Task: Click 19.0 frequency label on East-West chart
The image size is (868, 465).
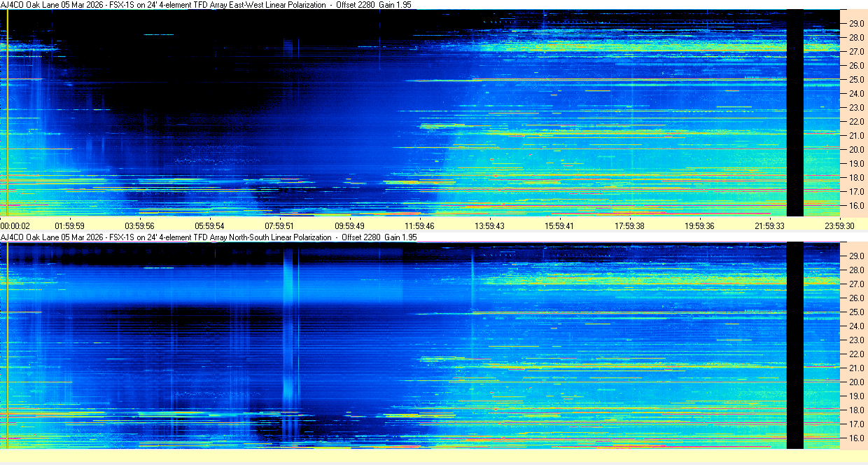Action: pos(856,164)
